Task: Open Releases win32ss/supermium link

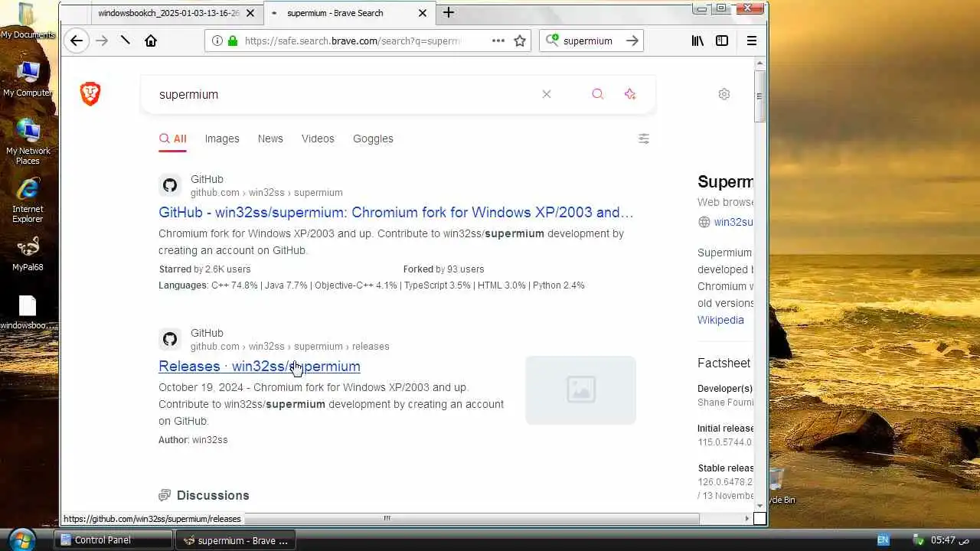Action: [260, 367]
